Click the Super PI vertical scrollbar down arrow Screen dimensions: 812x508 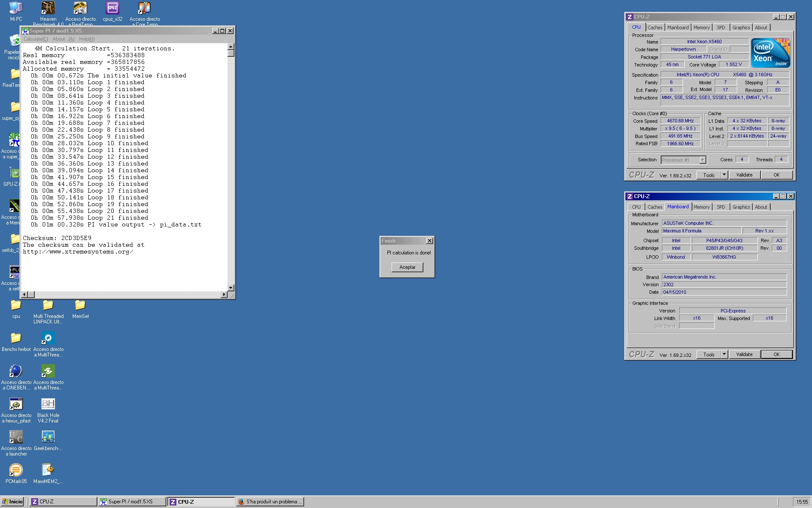[231, 288]
